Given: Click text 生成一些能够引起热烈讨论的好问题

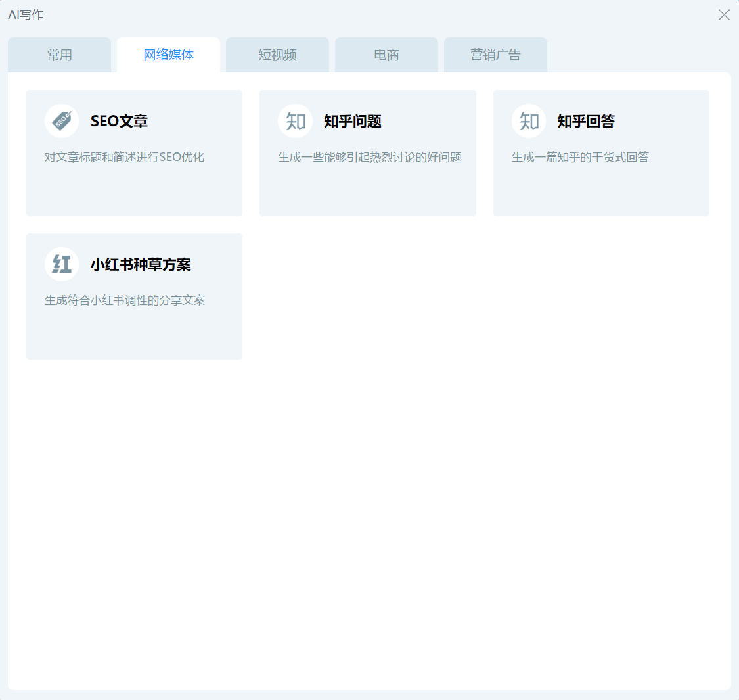Looking at the screenshot, I should tap(369, 157).
